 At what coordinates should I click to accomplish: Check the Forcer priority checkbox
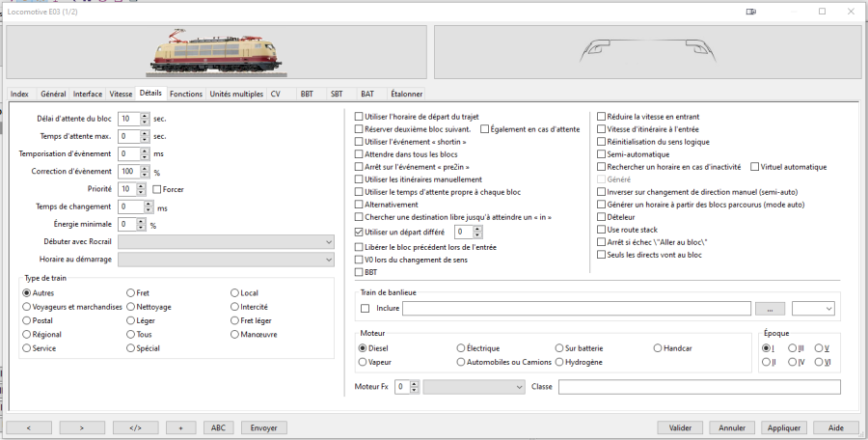(157, 189)
